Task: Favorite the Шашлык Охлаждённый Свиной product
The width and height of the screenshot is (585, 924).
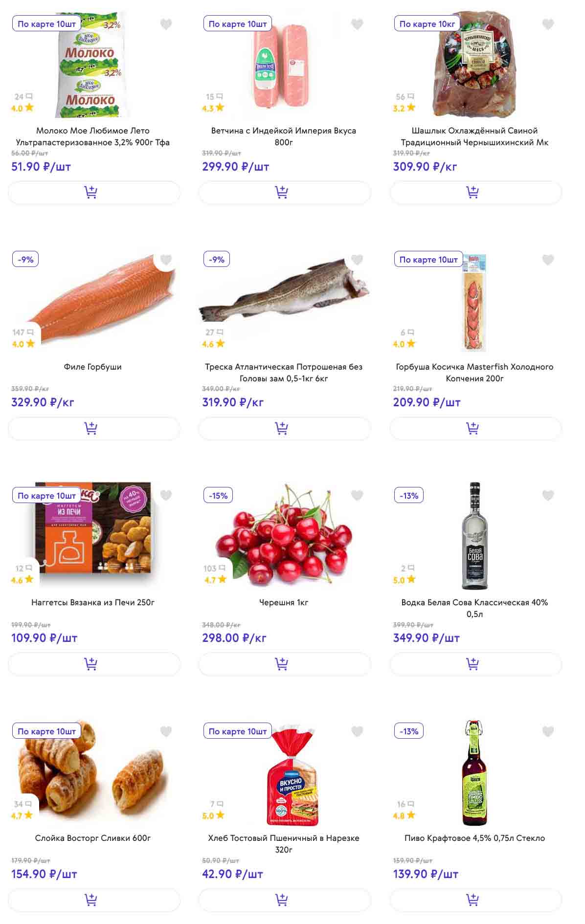Action: 548,24
